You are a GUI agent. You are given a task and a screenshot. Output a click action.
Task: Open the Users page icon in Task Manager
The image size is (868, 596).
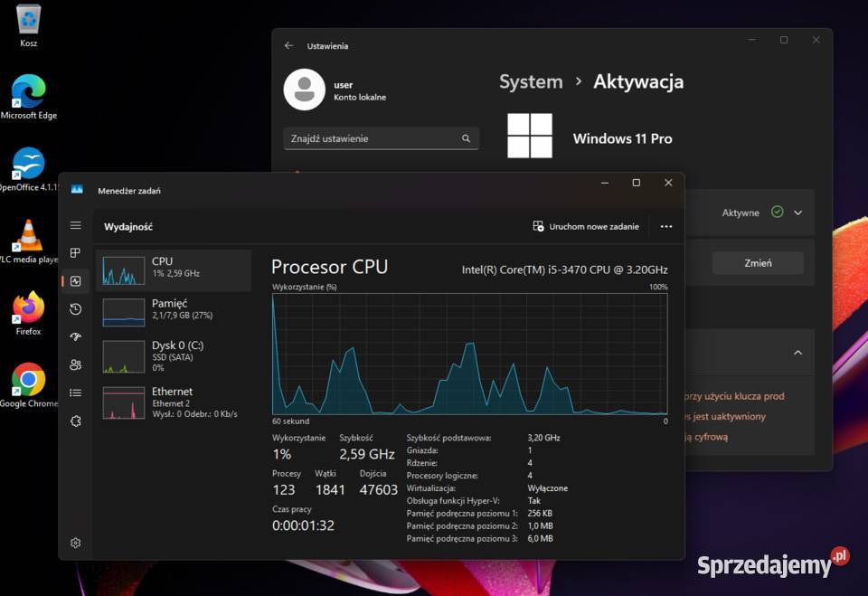pos(76,364)
